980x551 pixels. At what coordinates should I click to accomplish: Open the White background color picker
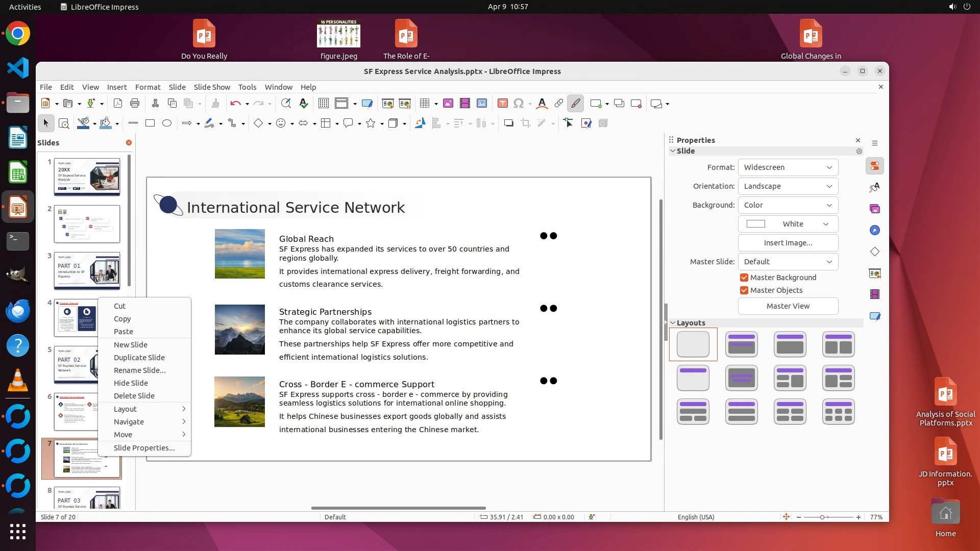pyautogui.click(x=788, y=224)
